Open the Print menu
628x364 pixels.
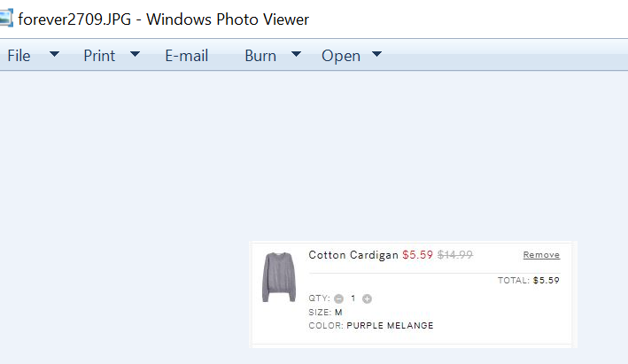tap(99, 56)
